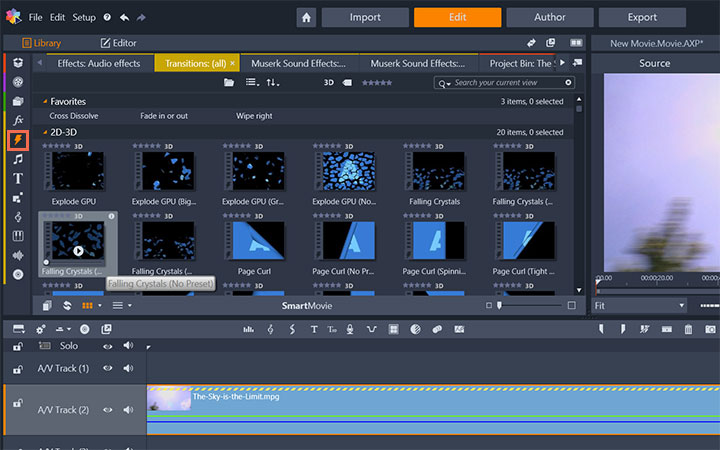Click the undo arrow icon
The width and height of the screenshot is (720, 450).
click(x=124, y=18)
